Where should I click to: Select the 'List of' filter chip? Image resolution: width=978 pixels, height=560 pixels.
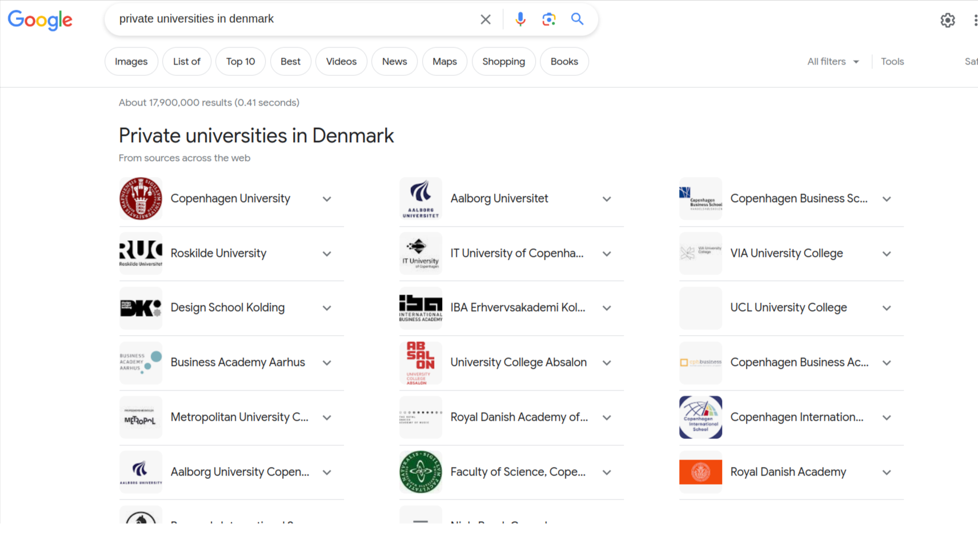point(187,62)
